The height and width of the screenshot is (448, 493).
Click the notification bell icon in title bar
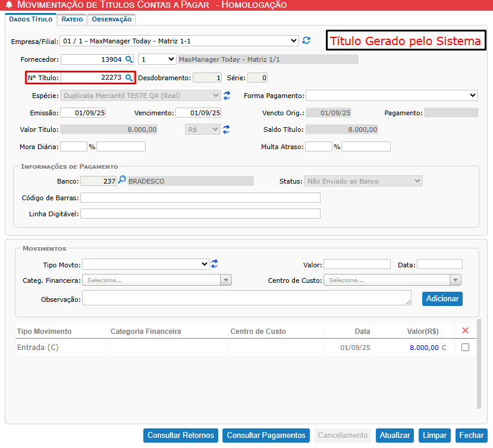coord(8,5)
